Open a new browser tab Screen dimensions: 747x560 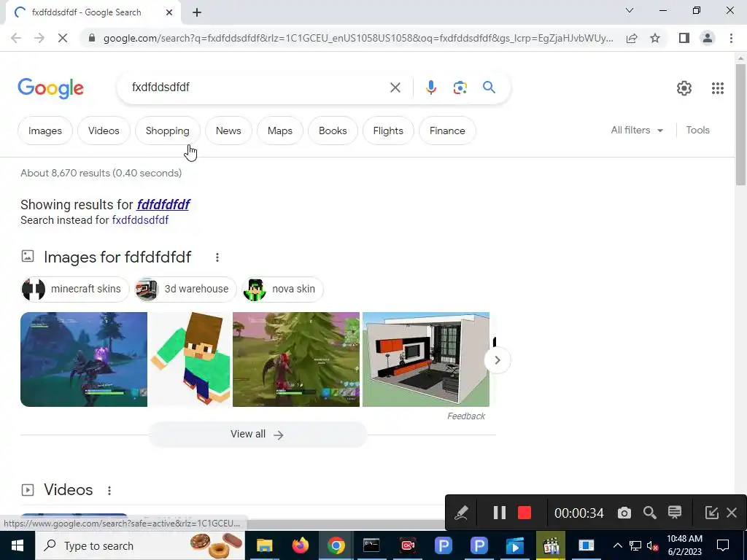click(197, 12)
